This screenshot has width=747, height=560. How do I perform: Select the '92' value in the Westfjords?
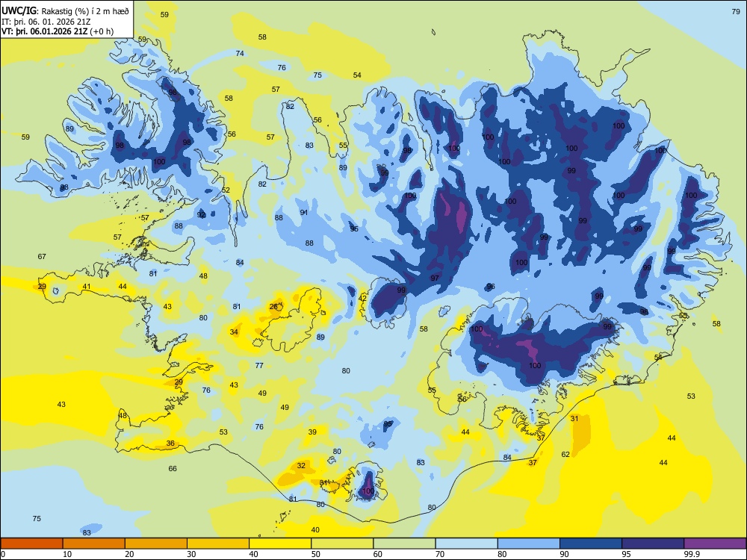[x=202, y=215]
